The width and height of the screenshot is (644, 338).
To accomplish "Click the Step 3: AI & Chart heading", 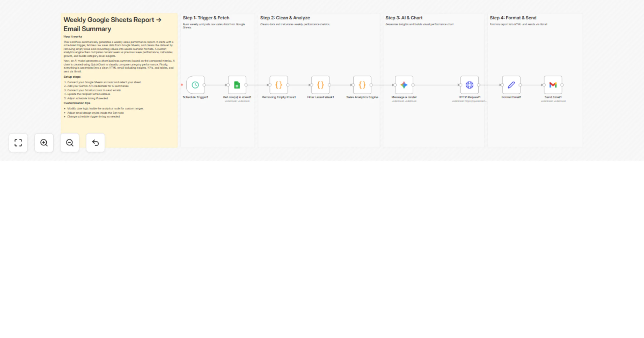I will pyautogui.click(x=404, y=18).
